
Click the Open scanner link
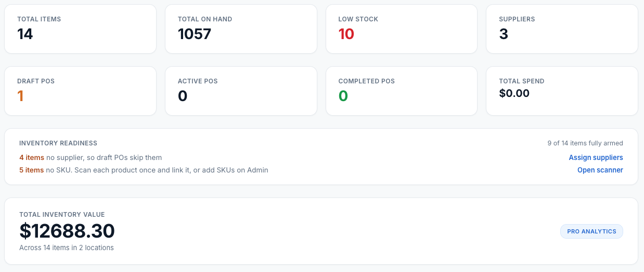(x=600, y=170)
